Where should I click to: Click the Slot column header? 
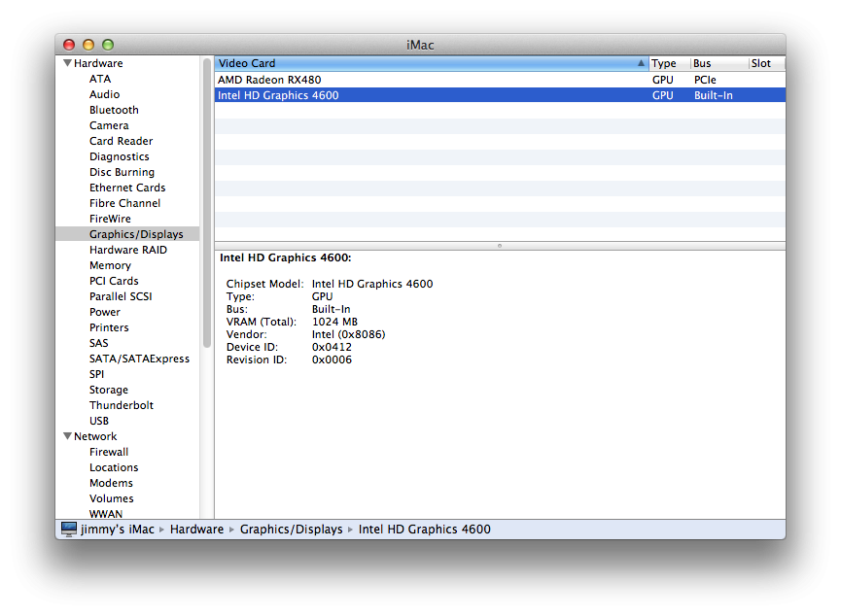click(766, 63)
